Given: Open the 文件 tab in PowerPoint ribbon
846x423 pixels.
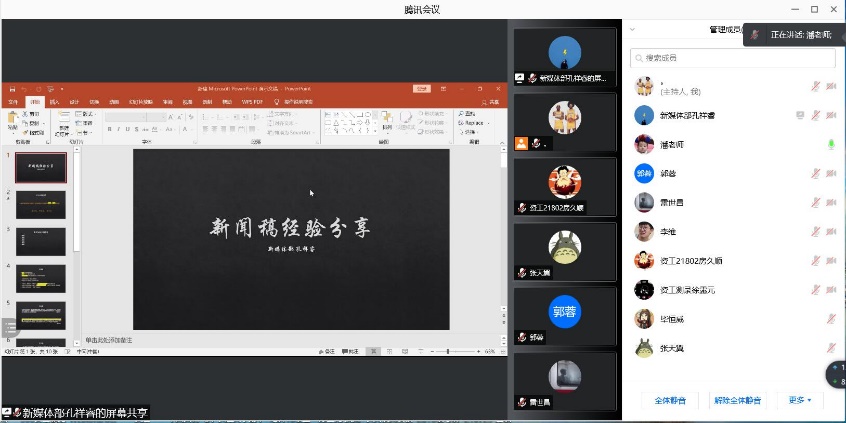Looking at the screenshot, I should point(14,101).
